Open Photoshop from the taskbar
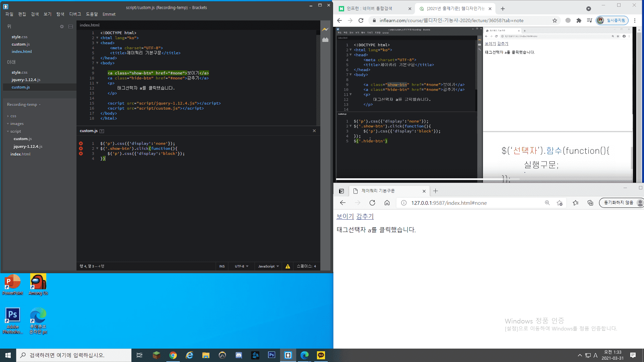The width and height of the screenshot is (644, 362). point(272,355)
